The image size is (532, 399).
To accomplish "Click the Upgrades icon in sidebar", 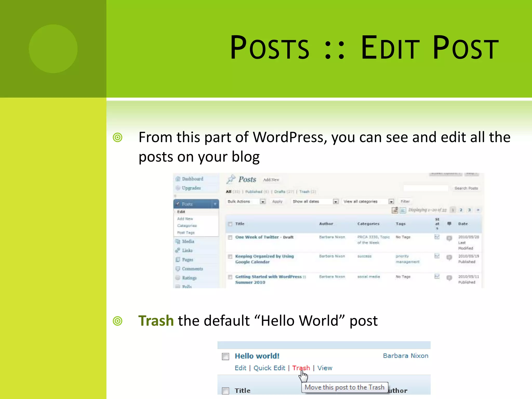I will pyautogui.click(x=178, y=188).
